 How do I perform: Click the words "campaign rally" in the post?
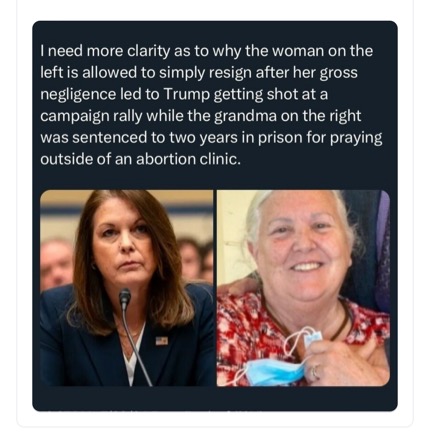click(90, 116)
